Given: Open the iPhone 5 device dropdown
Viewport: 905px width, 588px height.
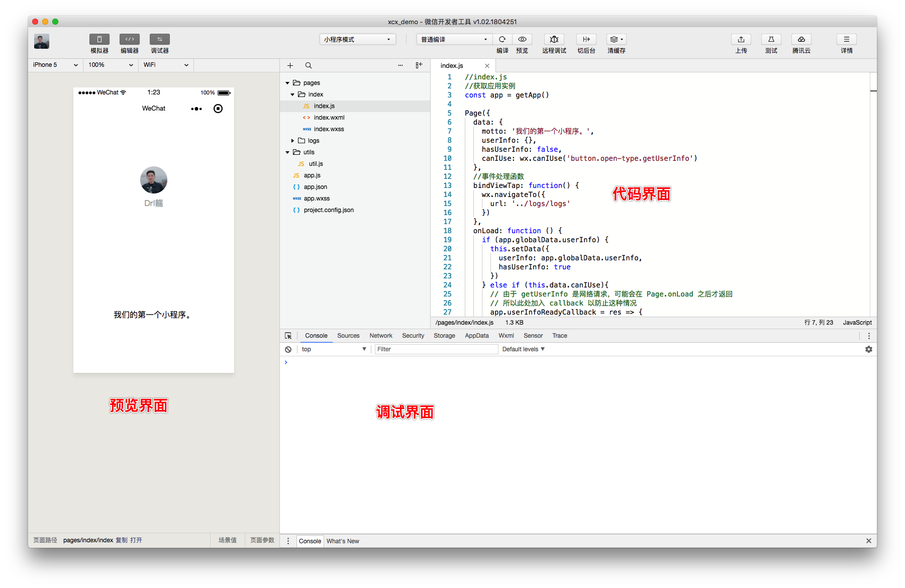Looking at the screenshot, I should (55, 65).
